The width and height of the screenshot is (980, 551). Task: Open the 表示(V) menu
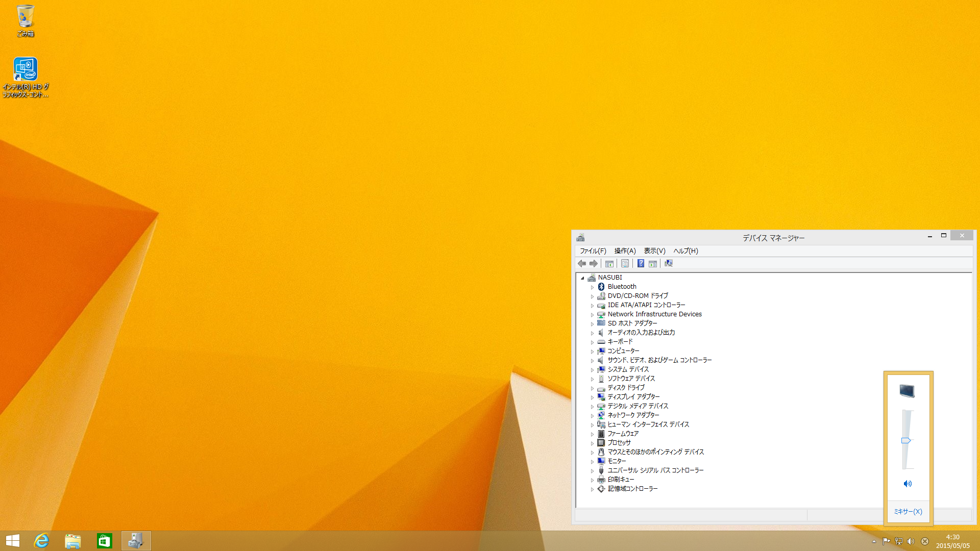pos(654,251)
